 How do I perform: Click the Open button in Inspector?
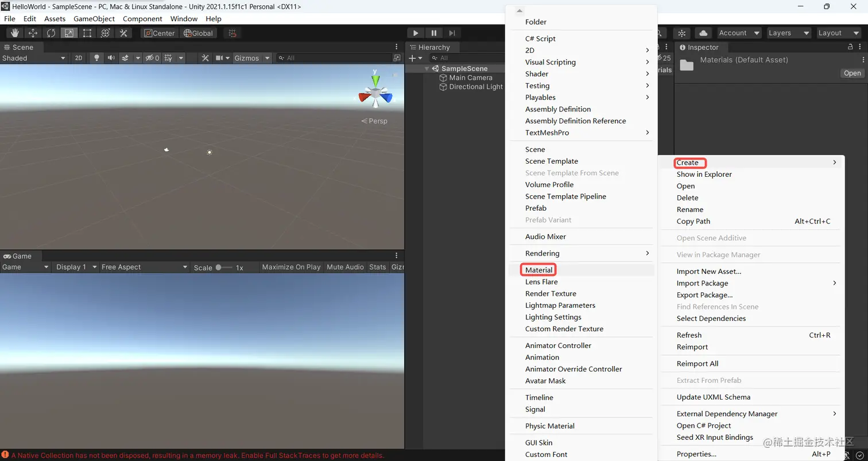tap(852, 73)
